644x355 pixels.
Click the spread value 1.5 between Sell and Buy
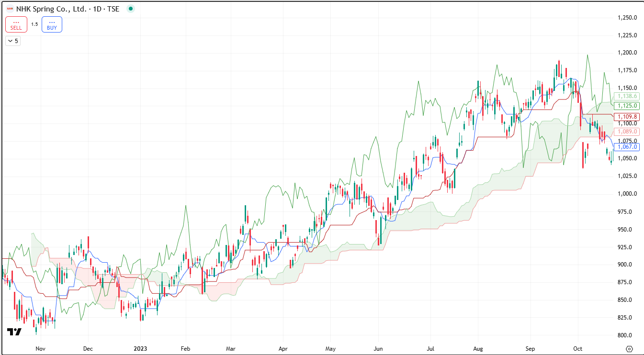(34, 24)
